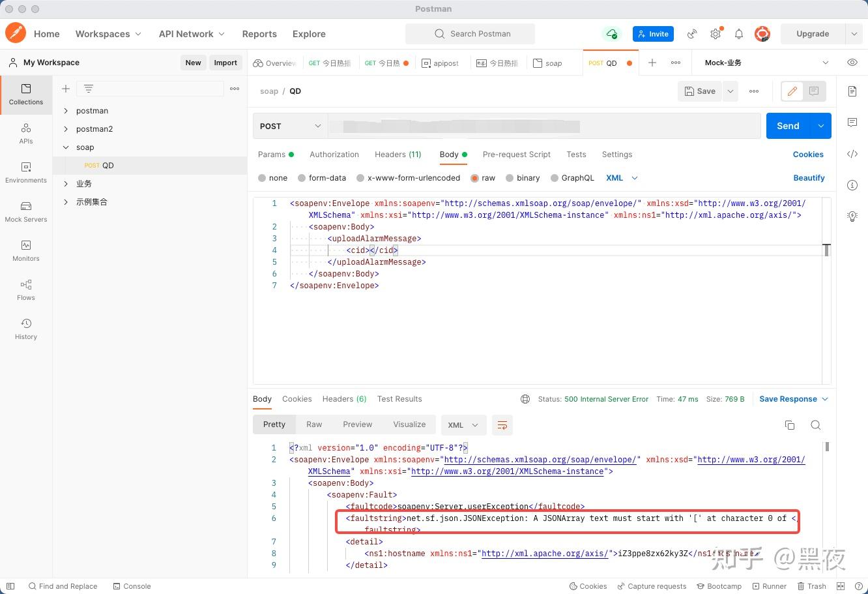
Task: Click the request URL input field
Action: (544, 126)
